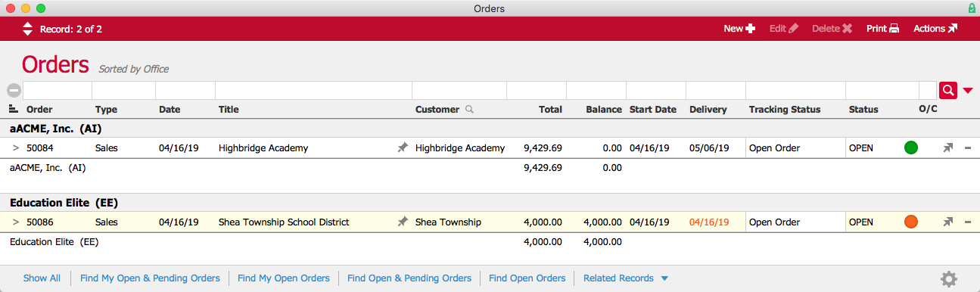
Task: Open the Related Records dropdown
Action: click(626, 278)
